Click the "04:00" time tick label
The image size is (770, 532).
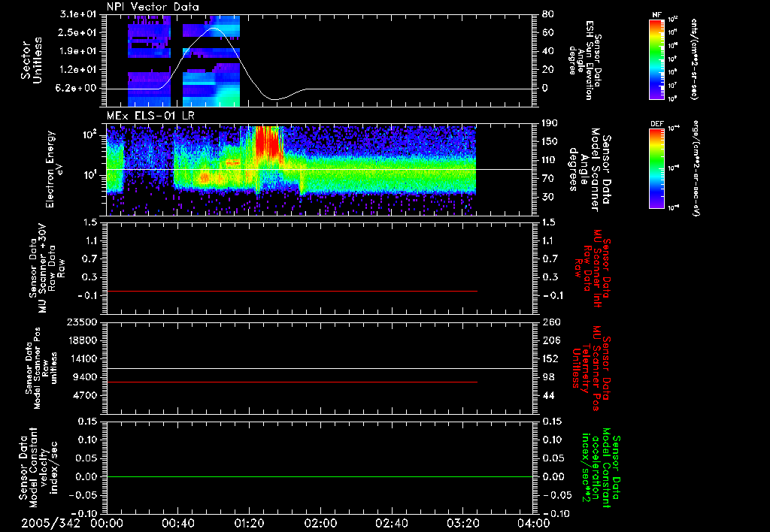click(x=534, y=523)
